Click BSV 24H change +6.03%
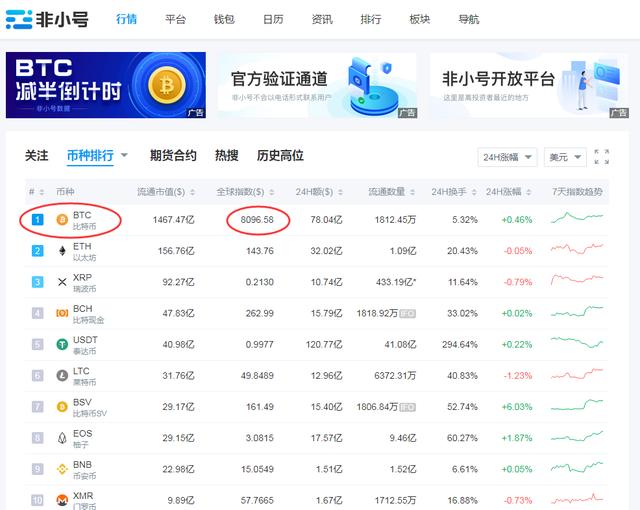 click(517, 407)
